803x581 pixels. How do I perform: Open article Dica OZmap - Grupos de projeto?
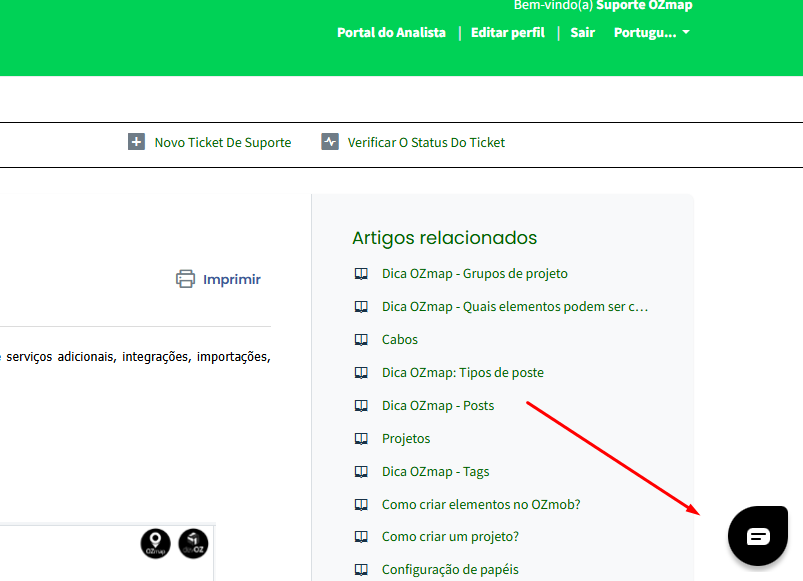475,274
